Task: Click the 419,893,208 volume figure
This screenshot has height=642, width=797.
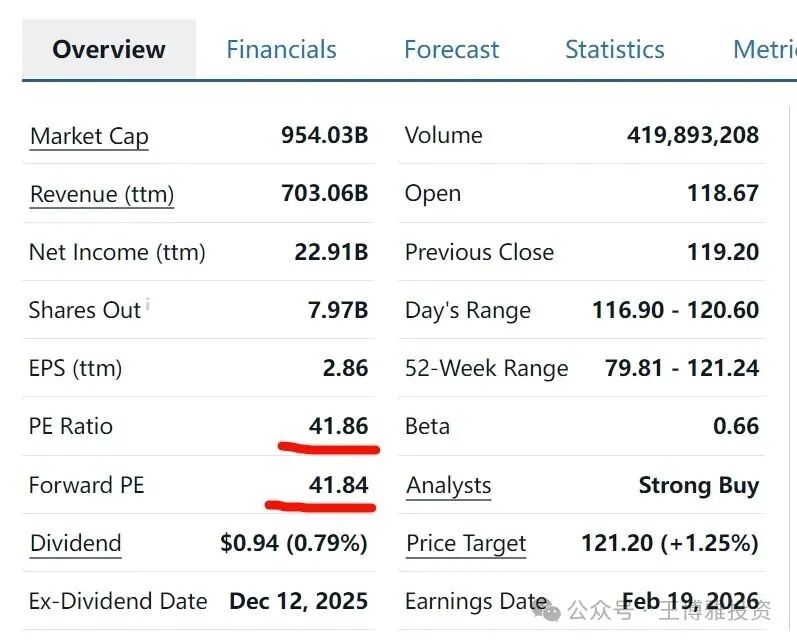Action: point(692,135)
